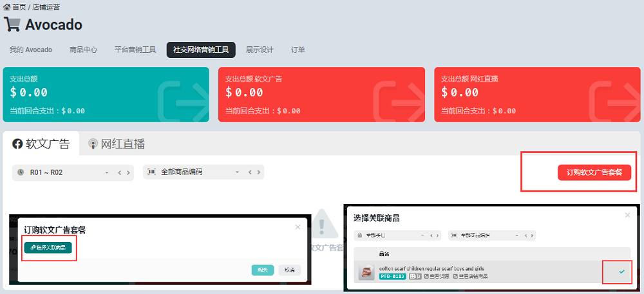Step to next product code in 全部商品编码 filter
Image resolution: width=644 pixels, height=294 pixels.
[x=258, y=172]
